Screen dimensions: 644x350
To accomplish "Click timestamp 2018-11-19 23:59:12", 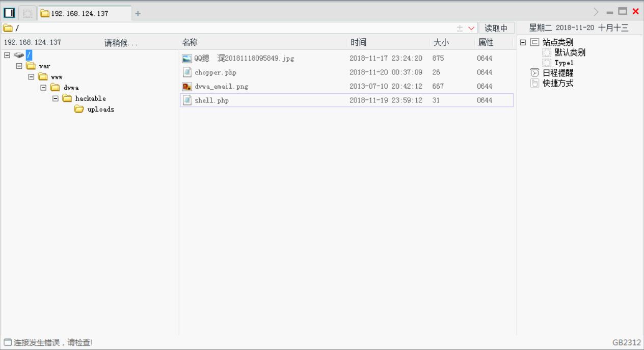I will coord(386,100).
